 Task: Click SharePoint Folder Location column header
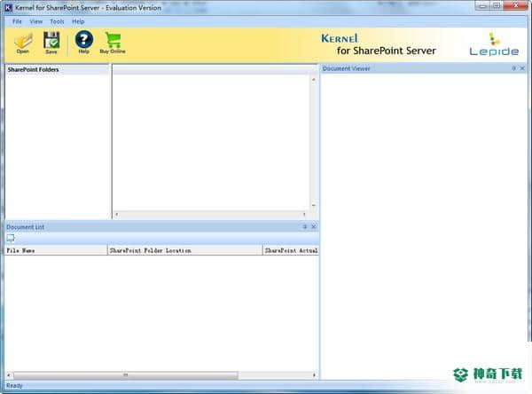click(185, 250)
